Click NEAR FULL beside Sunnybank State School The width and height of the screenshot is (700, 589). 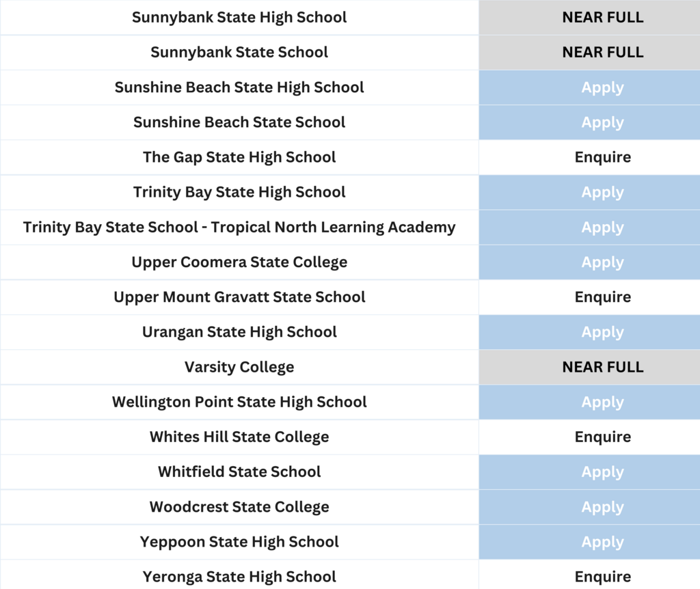point(602,53)
